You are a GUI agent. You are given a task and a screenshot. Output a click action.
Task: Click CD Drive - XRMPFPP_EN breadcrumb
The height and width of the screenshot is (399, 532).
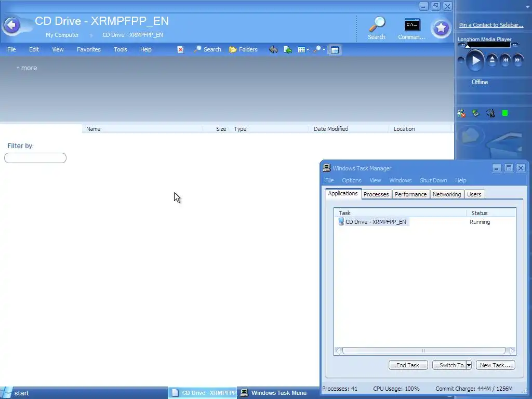pyautogui.click(x=132, y=35)
